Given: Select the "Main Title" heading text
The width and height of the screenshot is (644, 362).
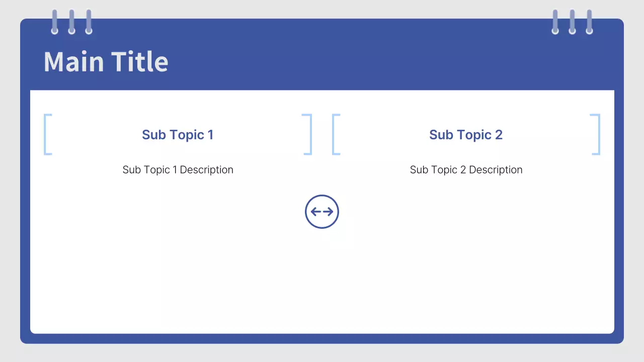Looking at the screenshot, I should tap(106, 62).
